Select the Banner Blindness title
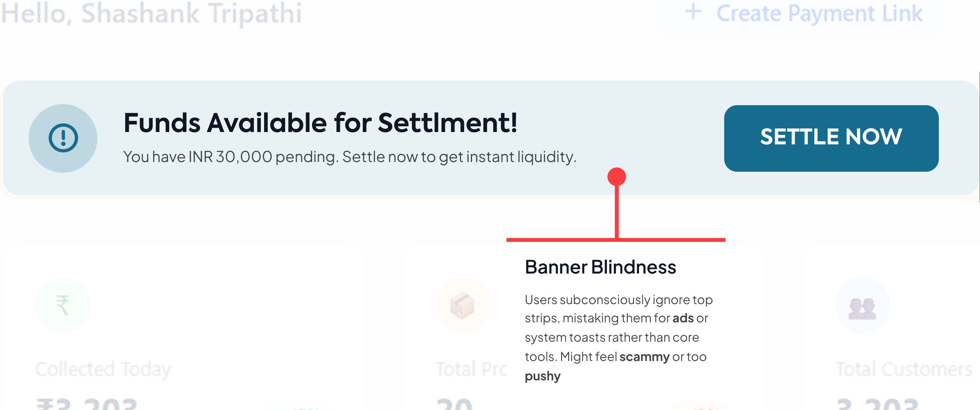Screen dimensions: 980x410 pyautogui.click(x=600, y=267)
